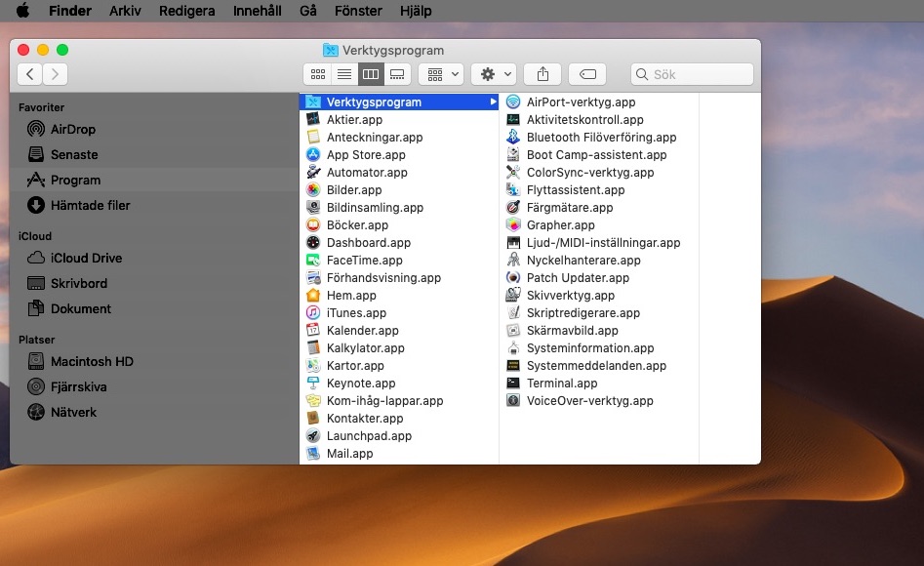Select the Verktygsprogram folder row

(x=399, y=102)
